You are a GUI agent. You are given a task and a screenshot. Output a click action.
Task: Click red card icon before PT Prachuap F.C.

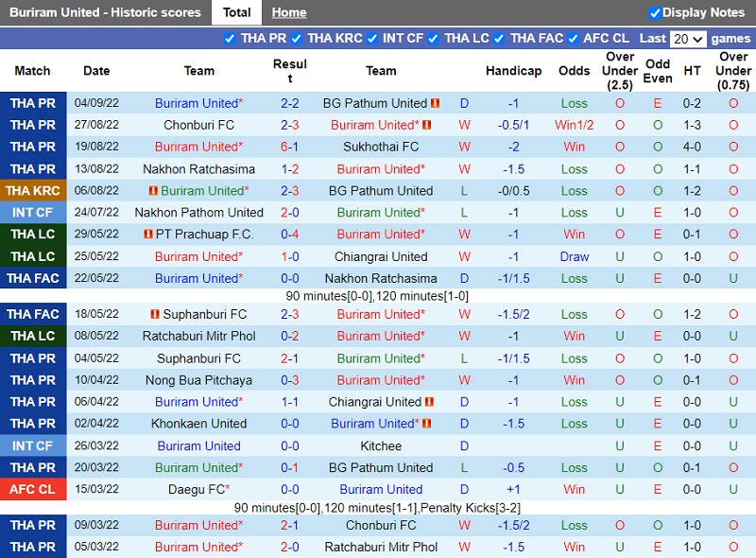(x=148, y=235)
